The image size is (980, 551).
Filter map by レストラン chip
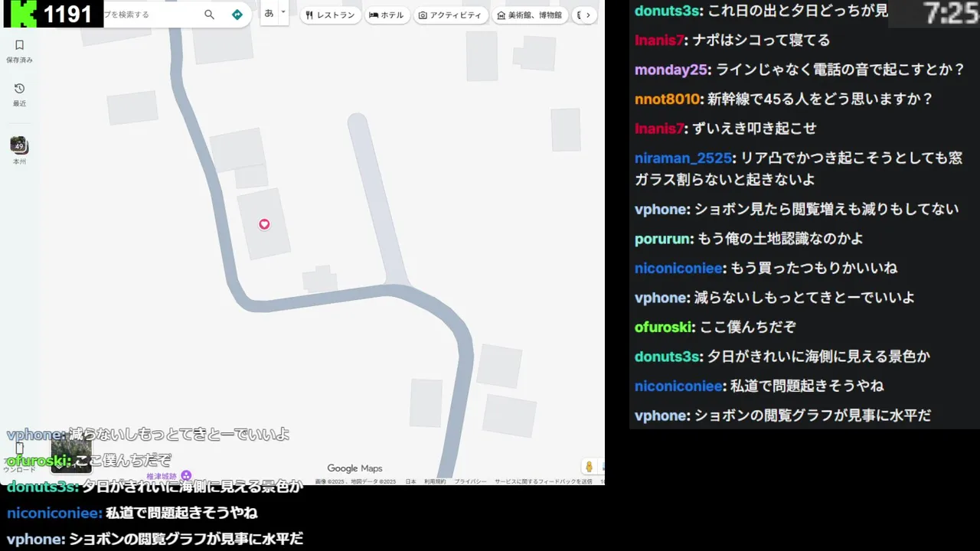pos(330,15)
